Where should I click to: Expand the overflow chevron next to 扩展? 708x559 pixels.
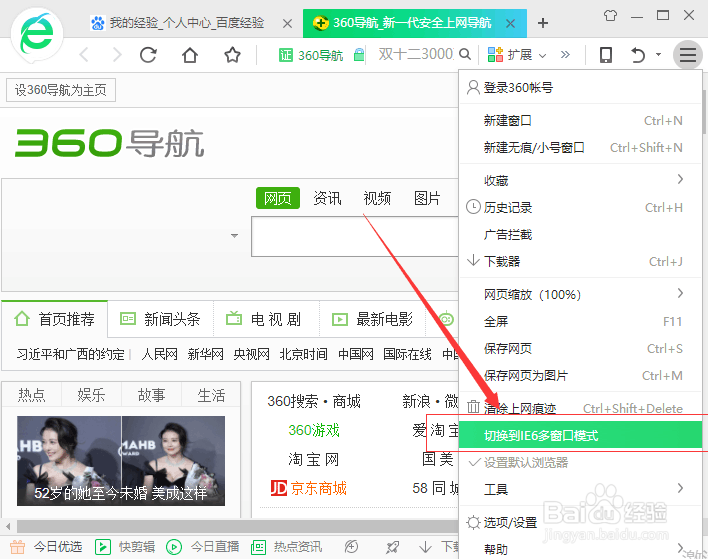click(x=565, y=55)
